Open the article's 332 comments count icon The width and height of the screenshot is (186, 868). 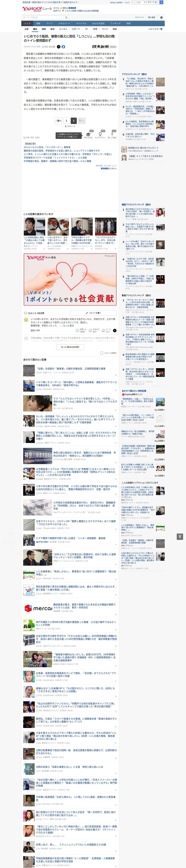pos(45,47)
